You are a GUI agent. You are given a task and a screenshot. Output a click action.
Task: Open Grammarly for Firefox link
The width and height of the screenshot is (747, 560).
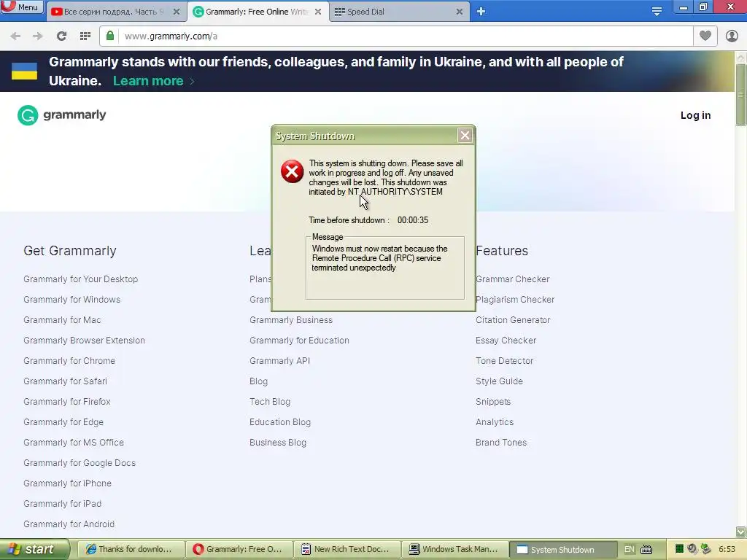(67, 402)
